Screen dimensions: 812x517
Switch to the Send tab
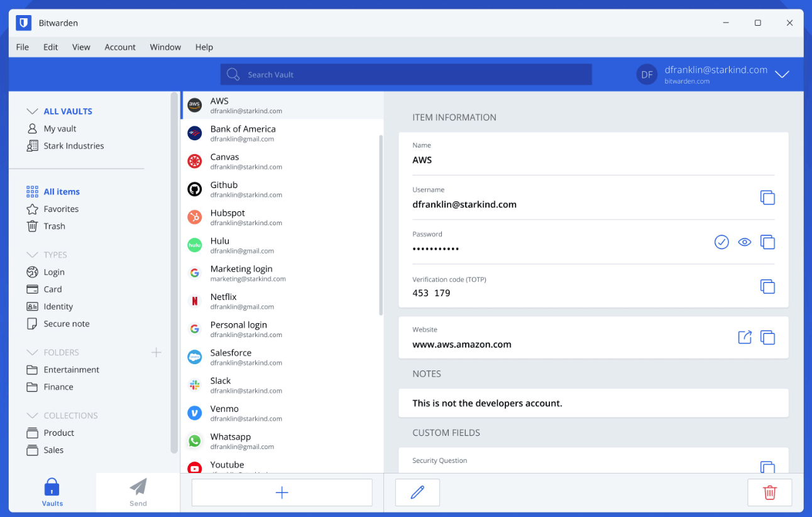tap(138, 492)
